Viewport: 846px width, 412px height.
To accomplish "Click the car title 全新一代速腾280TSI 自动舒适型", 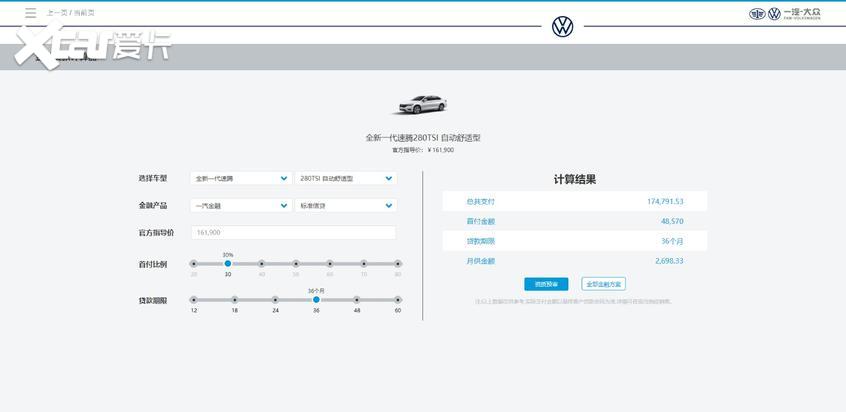I will click(423, 138).
